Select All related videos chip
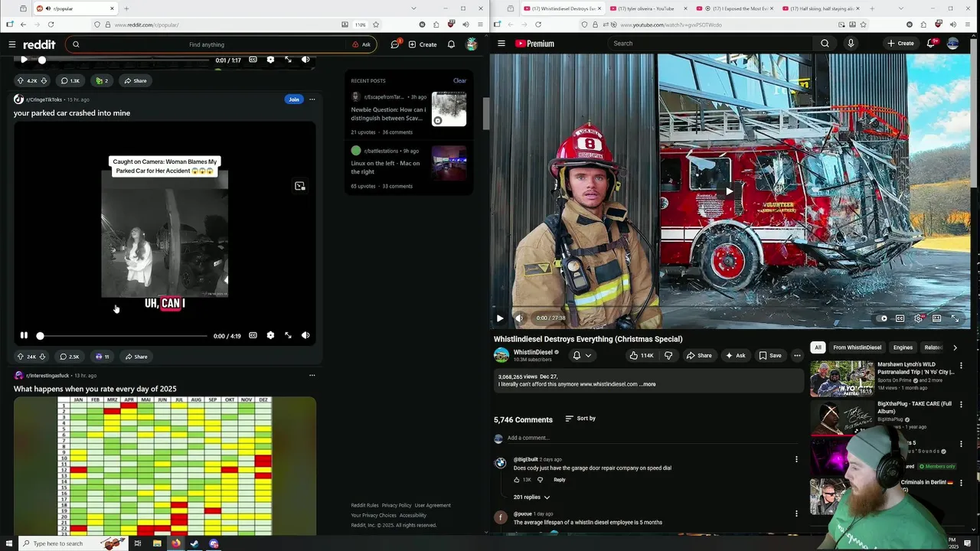 pos(818,347)
